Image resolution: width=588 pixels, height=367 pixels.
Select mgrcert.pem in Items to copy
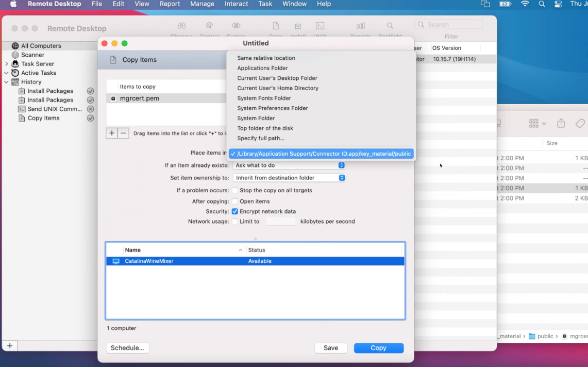tap(166, 98)
